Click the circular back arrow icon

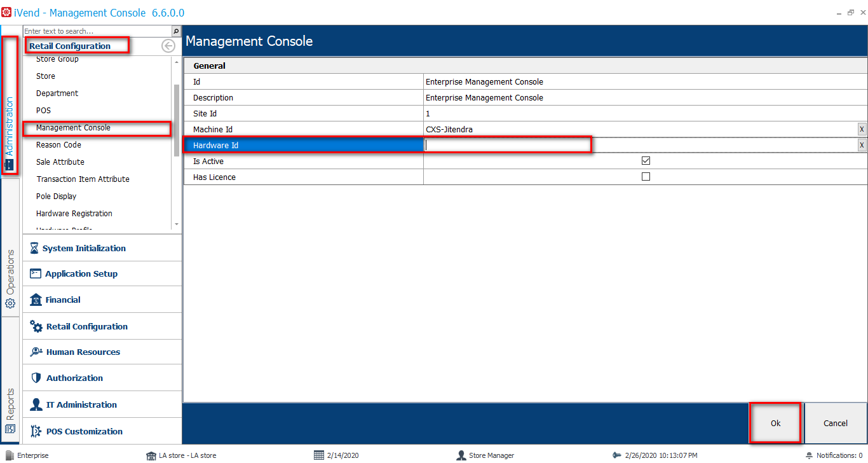(168, 46)
